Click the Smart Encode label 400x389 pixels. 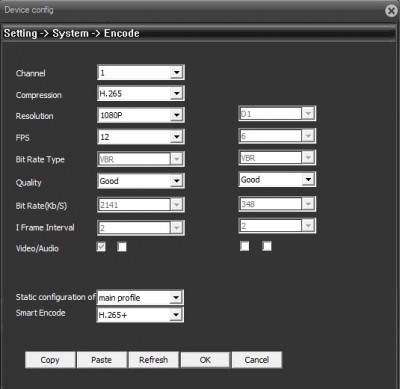point(40,313)
